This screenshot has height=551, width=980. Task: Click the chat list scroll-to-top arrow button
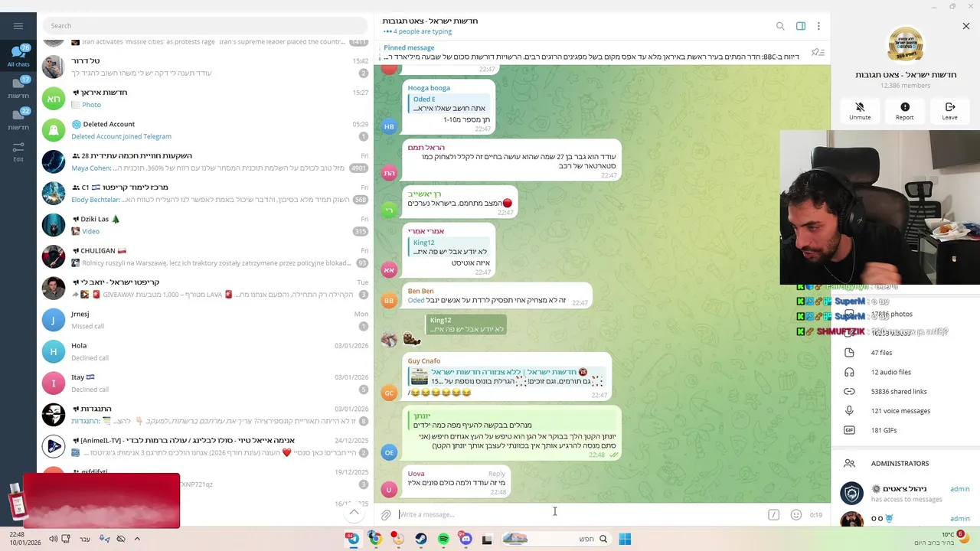354,512
